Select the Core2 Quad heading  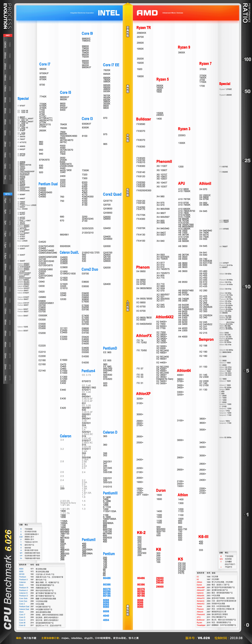(112, 194)
